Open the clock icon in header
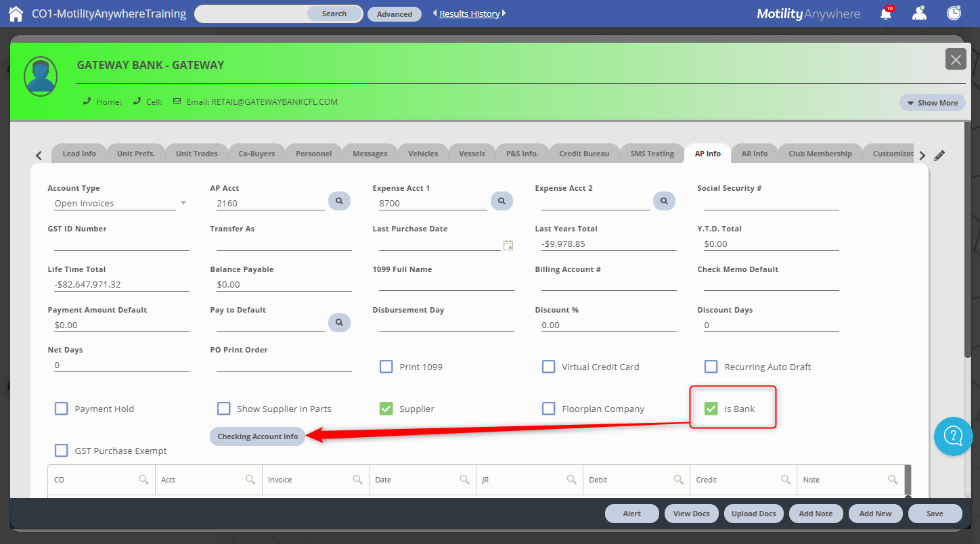This screenshot has height=544, width=980. point(953,13)
